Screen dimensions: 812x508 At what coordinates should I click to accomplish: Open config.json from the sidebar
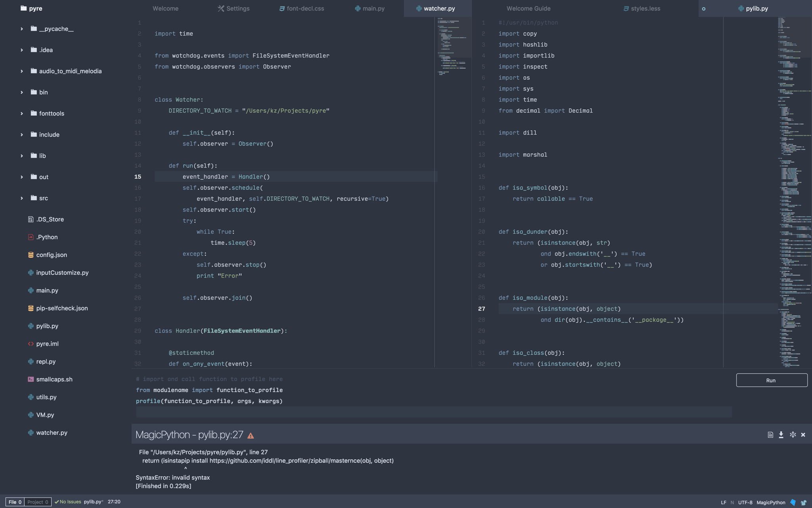pos(52,255)
